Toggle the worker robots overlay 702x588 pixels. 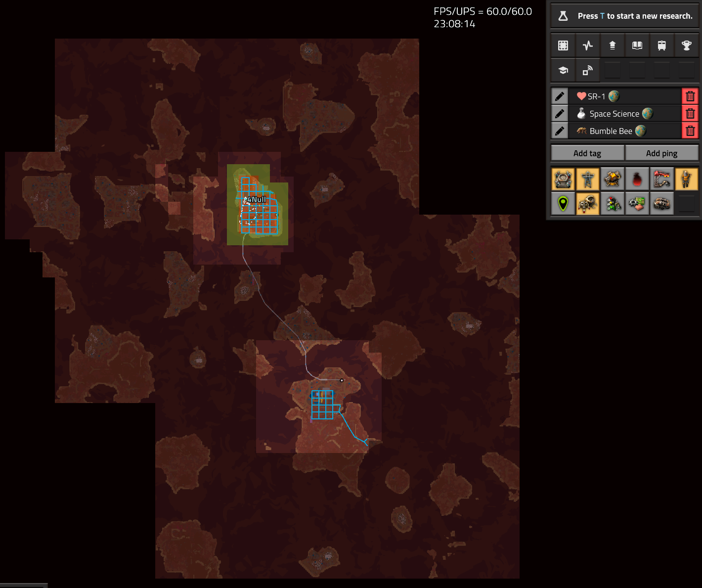pyautogui.click(x=588, y=204)
